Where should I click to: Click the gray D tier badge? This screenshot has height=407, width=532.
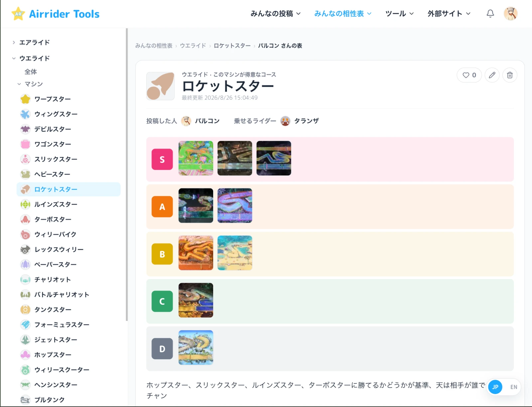coord(162,349)
